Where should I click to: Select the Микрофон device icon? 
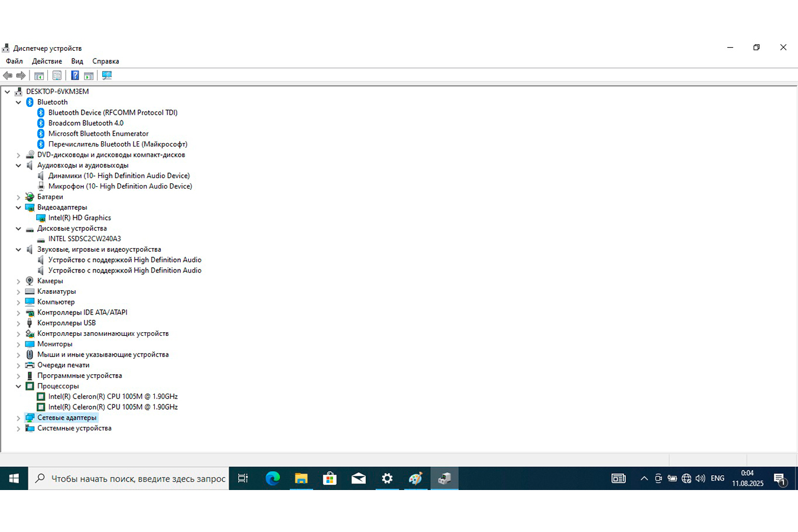(41, 186)
